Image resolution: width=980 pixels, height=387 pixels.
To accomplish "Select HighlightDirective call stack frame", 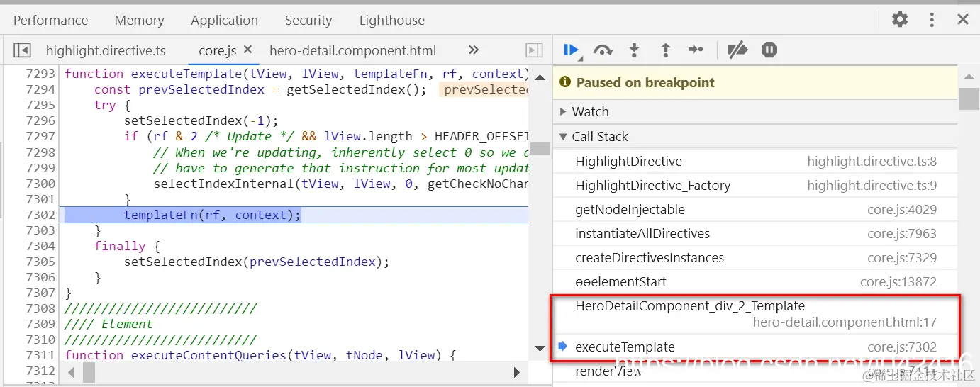I will point(755,162).
